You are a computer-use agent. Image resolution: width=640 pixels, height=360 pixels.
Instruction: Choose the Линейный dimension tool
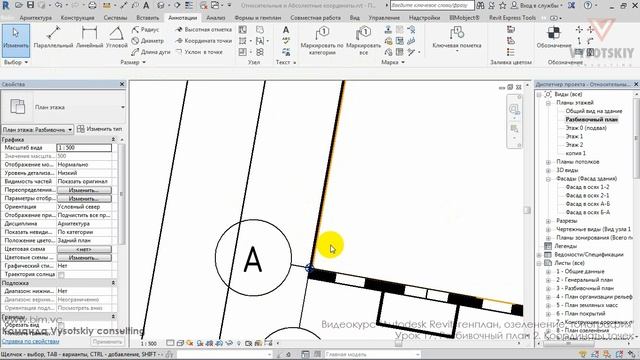pyautogui.click(x=89, y=38)
